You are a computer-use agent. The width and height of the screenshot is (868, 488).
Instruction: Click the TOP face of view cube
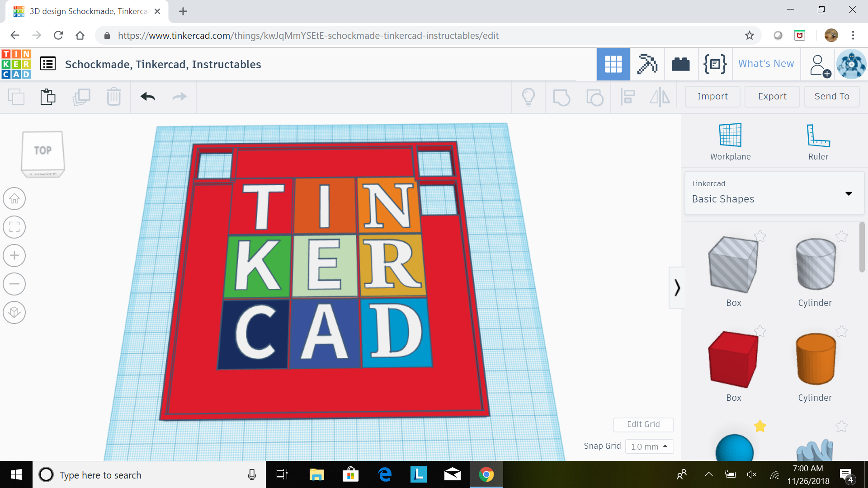pos(43,150)
